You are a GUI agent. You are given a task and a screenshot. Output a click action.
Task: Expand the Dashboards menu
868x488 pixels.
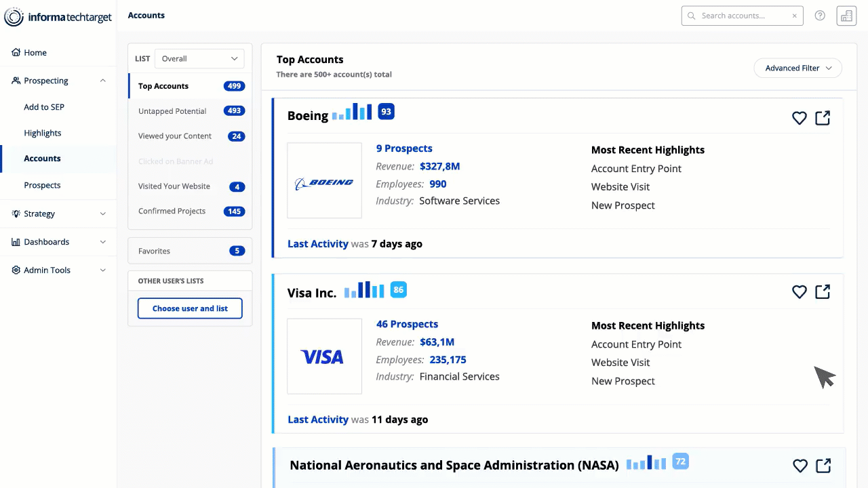pos(58,242)
